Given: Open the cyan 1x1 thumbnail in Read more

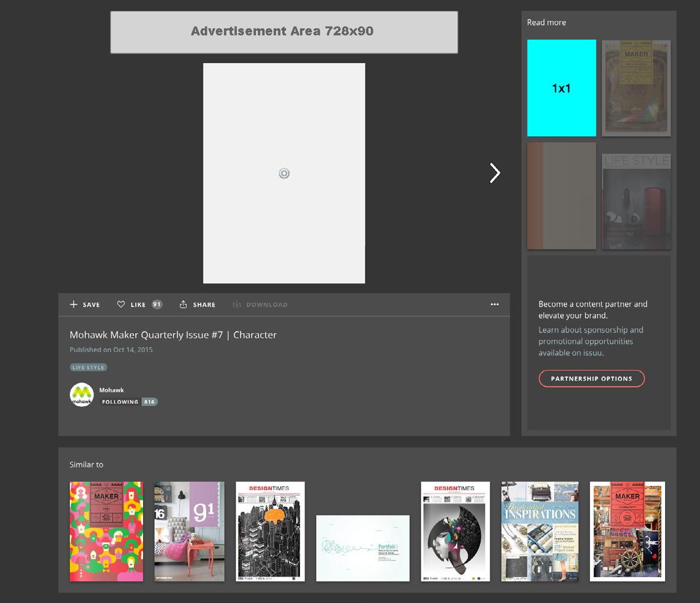Looking at the screenshot, I should pos(561,88).
